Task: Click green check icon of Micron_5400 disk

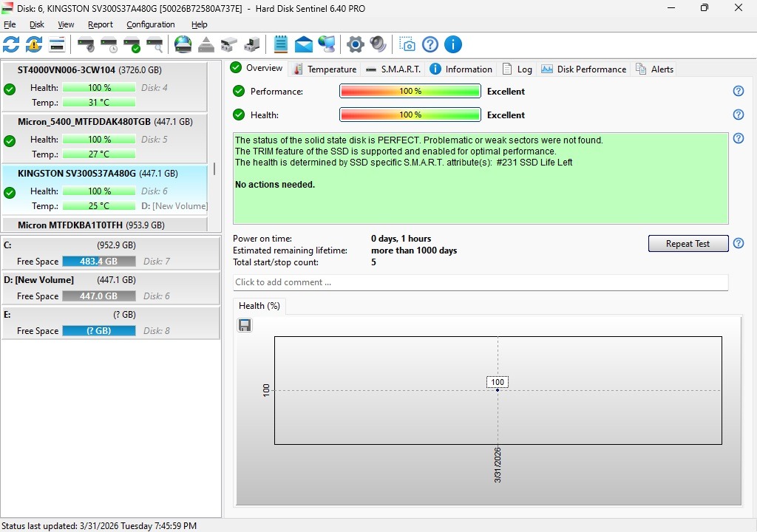Action: pyautogui.click(x=10, y=141)
